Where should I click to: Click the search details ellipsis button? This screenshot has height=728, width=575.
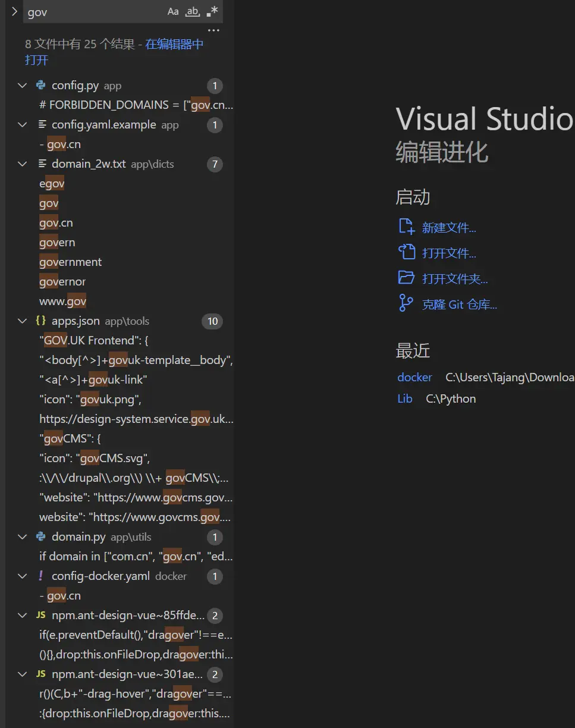click(213, 31)
